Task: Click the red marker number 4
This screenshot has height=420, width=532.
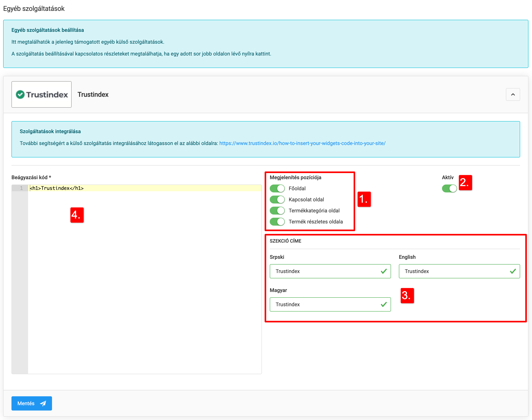Action: click(x=77, y=215)
